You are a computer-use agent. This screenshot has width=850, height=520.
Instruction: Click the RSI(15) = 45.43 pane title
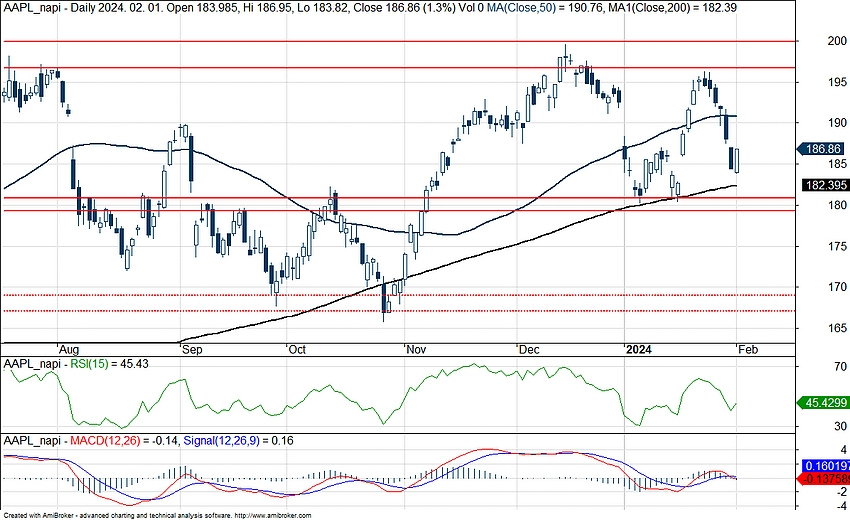pos(110,363)
